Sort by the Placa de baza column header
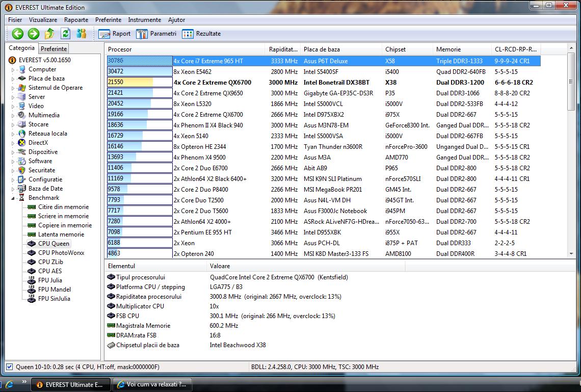This screenshot has width=581, height=392. click(x=341, y=49)
